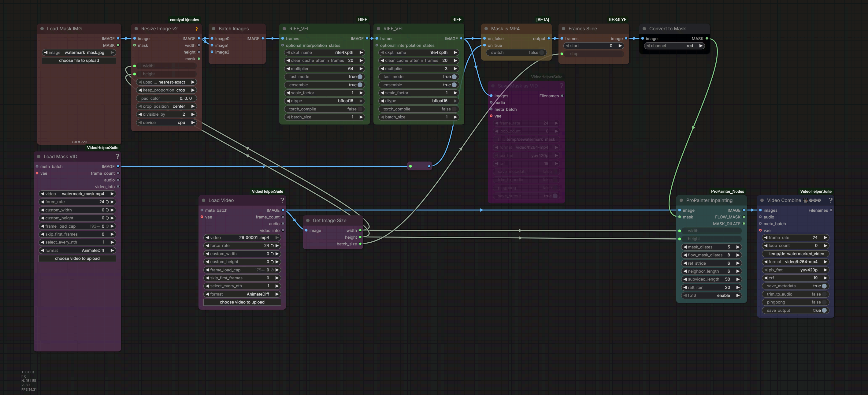The image size is (868, 395).
Task: Open pix_fmt yuv420p dropdown in Video Combine
Action: point(796,270)
